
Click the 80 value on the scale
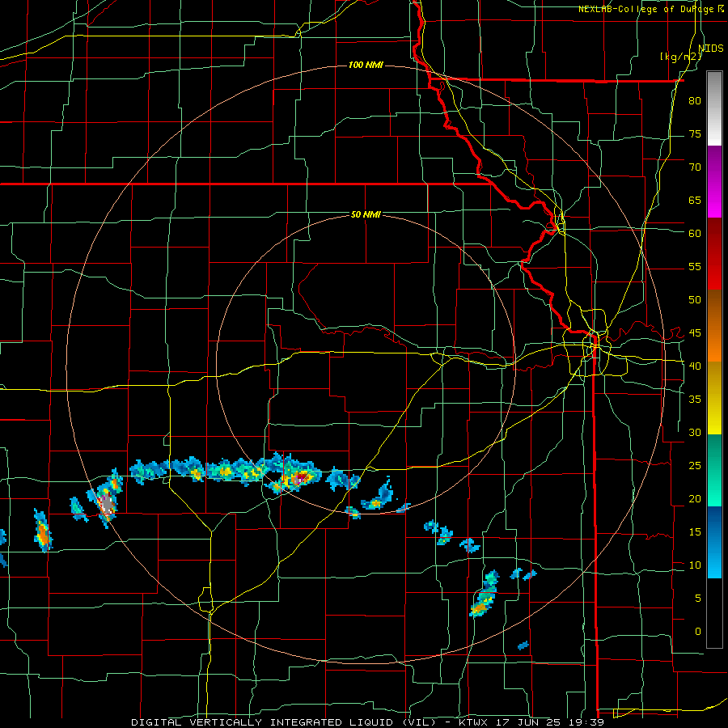point(695,101)
